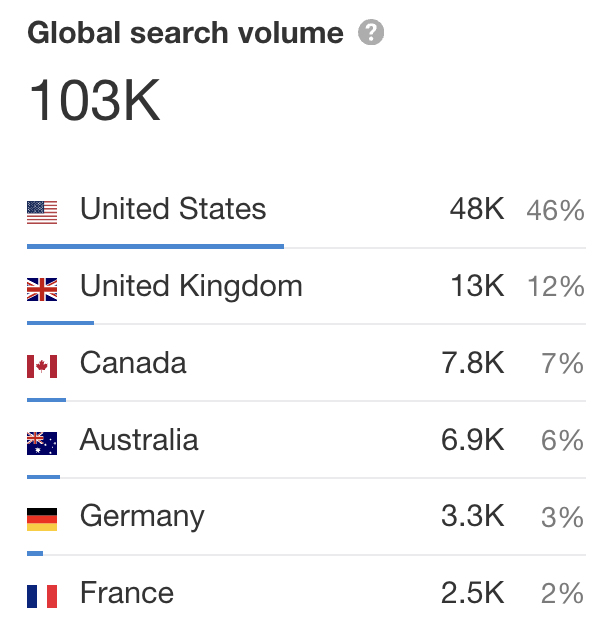Click the Germany flag icon
The width and height of the screenshot is (612, 626).
point(42,519)
